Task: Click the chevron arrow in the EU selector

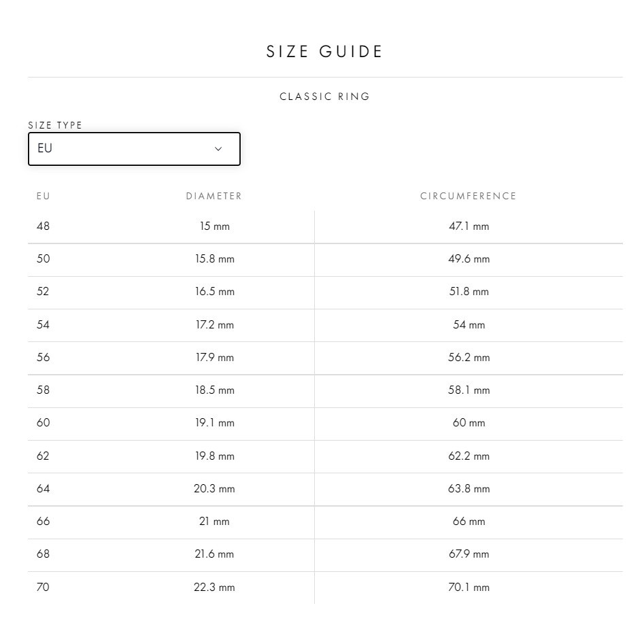Action: [x=218, y=149]
